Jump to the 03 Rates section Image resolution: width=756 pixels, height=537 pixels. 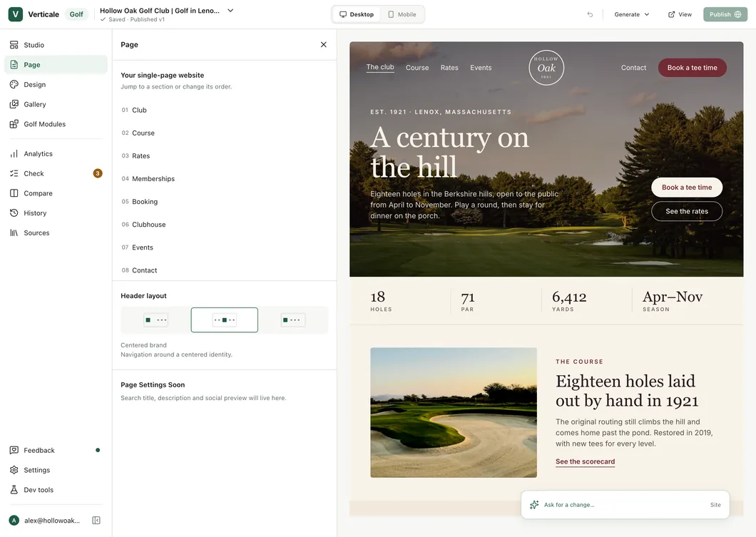click(x=224, y=155)
